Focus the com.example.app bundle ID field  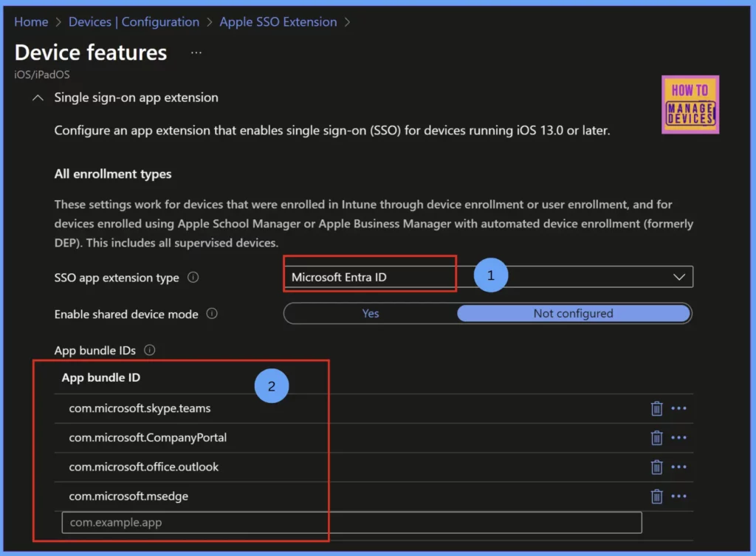point(351,522)
